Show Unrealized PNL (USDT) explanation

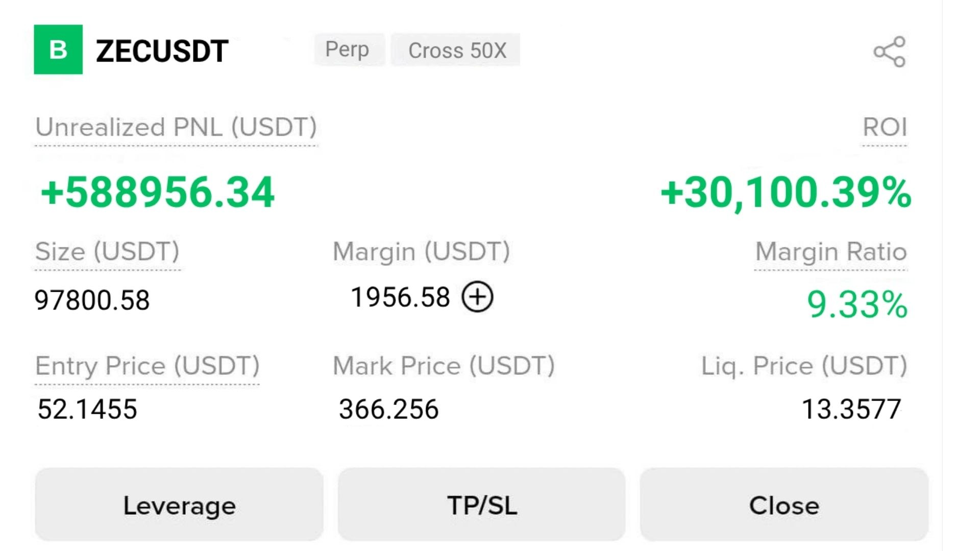(176, 128)
